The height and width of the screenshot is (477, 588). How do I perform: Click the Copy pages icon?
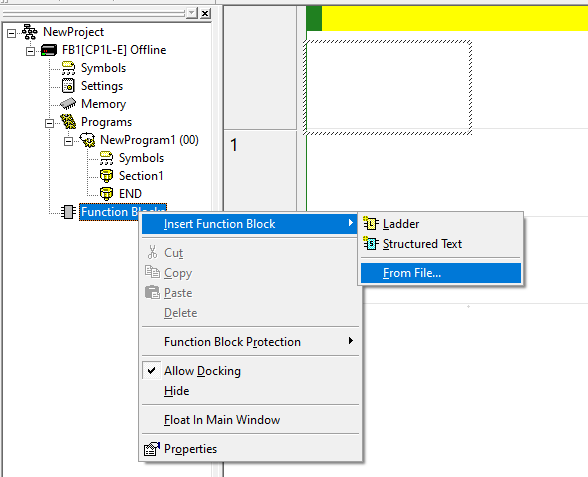(x=152, y=272)
